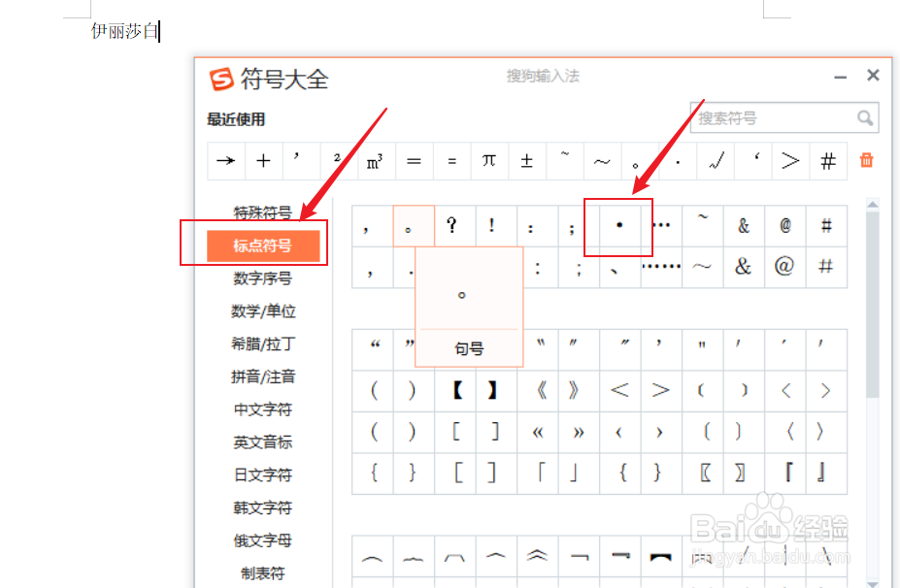Click the magnifier search icon
Screen dimensions: 900x588
(865, 117)
